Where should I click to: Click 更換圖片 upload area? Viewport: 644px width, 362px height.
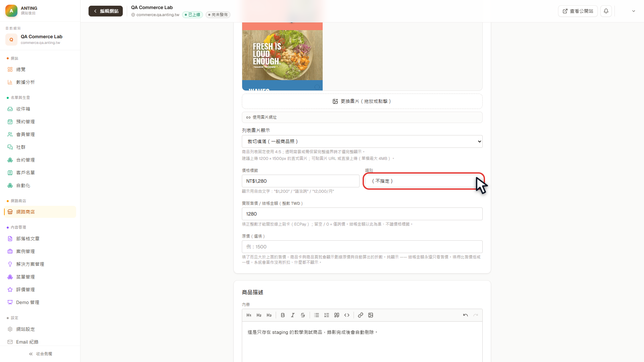click(x=362, y=101)
